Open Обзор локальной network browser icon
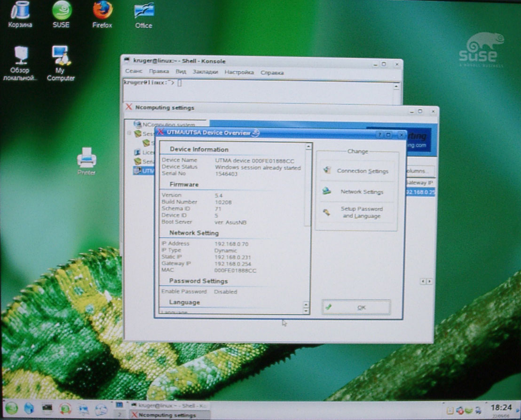Image resolution: width=521 pixels, height=420 pixels. tap(20, 63)
